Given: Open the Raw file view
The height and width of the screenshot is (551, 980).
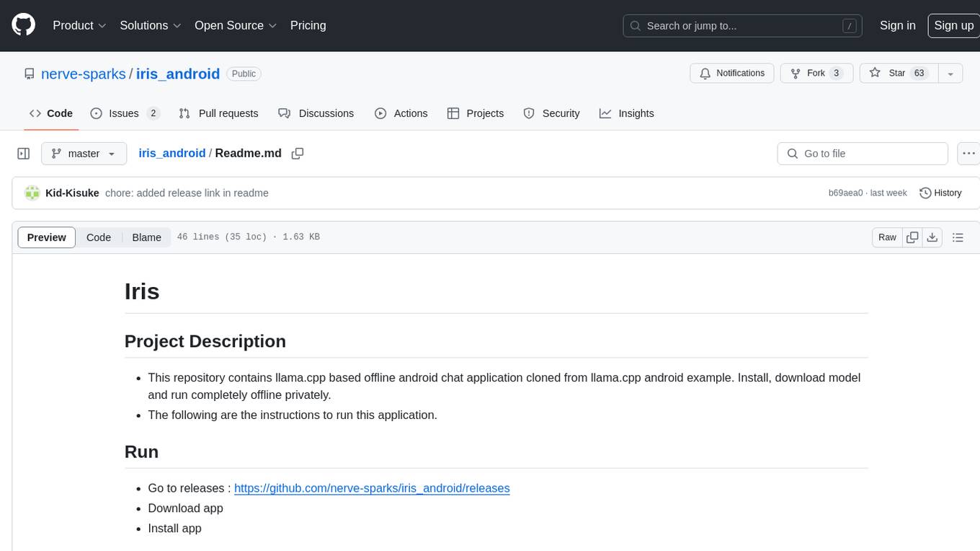Looking at the screenshot, I should point(887,237).
